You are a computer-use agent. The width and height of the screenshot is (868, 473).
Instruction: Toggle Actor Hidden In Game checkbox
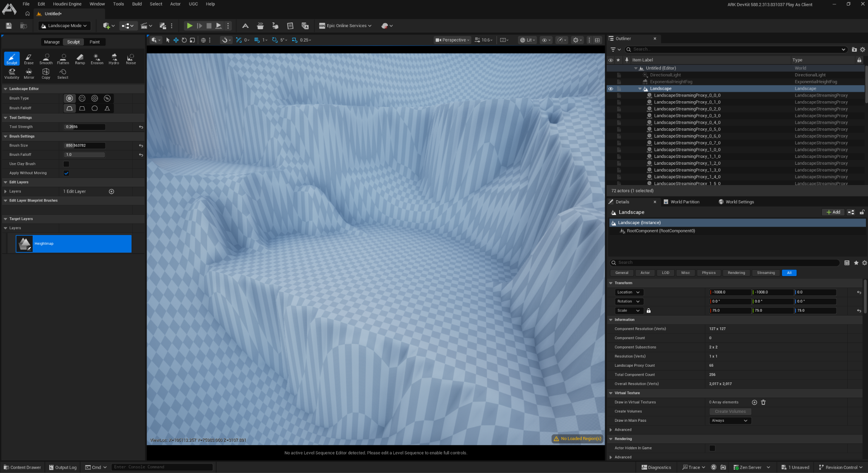coord(712,448)
